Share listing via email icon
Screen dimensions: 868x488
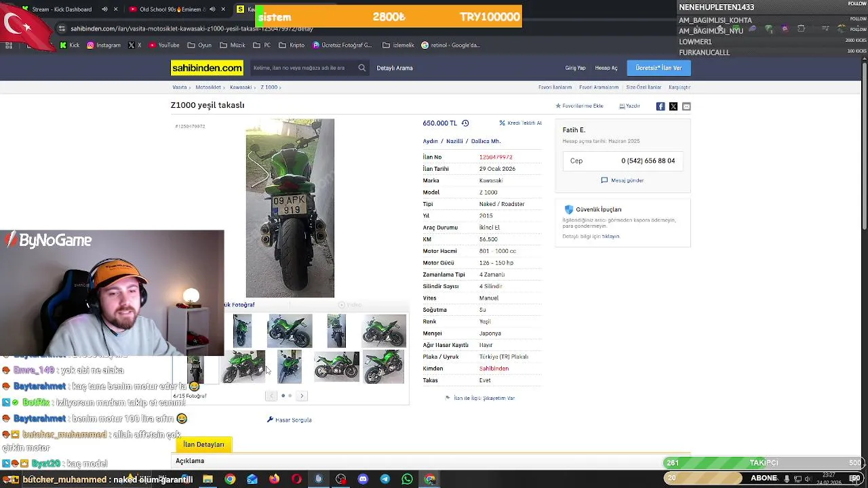(x=686, y=106)
